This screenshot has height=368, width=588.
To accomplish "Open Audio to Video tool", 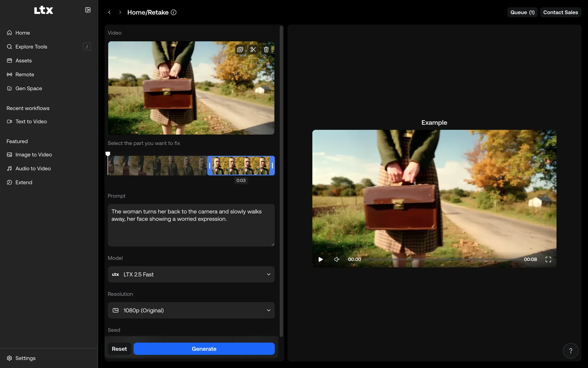I will coord(49,168).
